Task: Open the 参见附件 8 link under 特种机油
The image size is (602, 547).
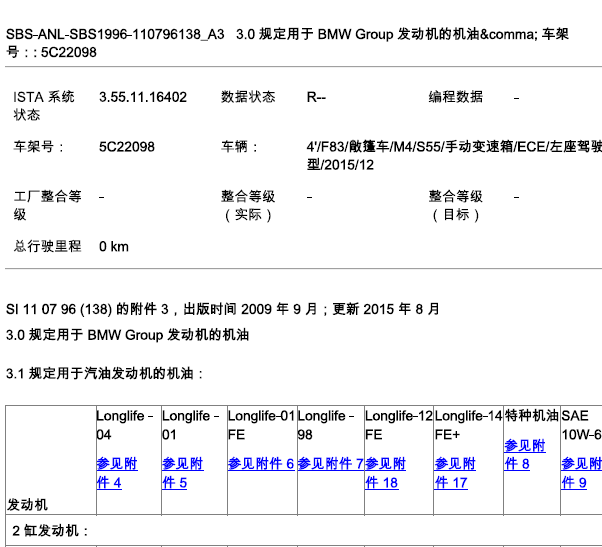Action: coord(525,454)
